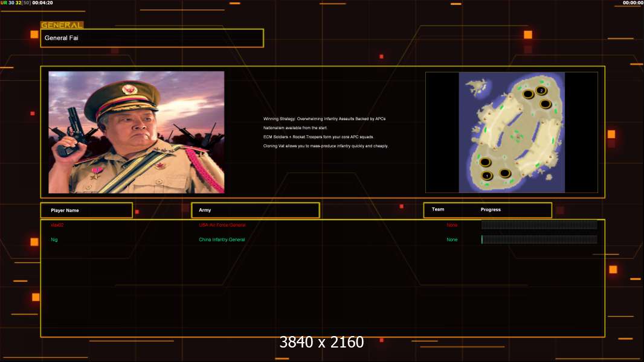Click the 00:00:00 timer at top right
The image size is (644, 362).
click(633, 3)
